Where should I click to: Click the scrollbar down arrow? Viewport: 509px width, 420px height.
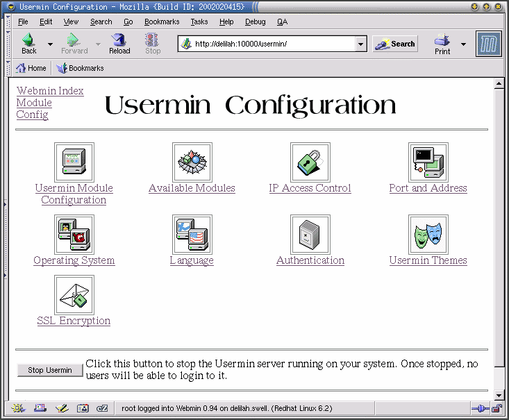pos(499,395)
